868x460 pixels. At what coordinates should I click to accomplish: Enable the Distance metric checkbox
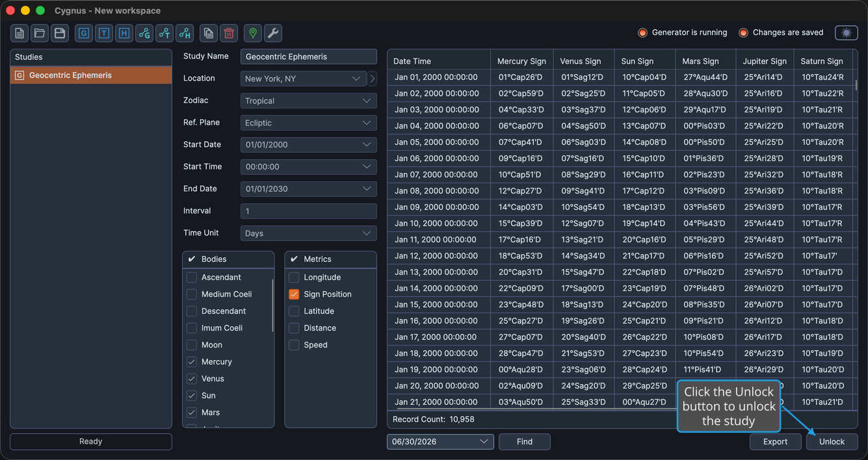click(x=294, y=328)
